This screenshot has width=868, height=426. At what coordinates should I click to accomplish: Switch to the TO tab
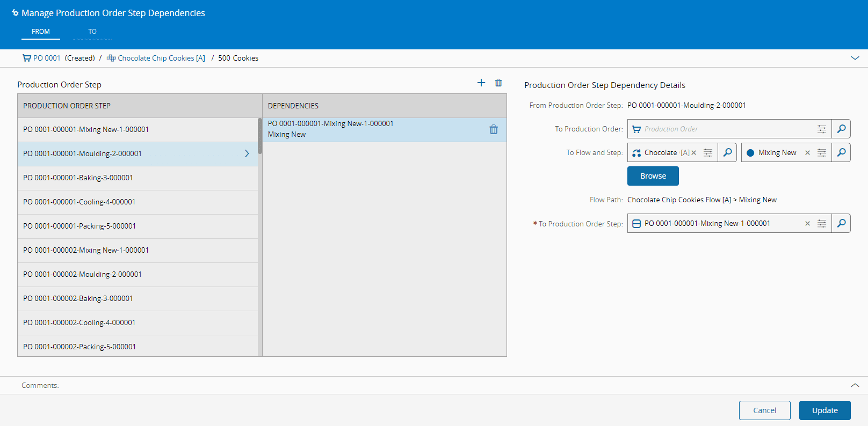pyautogui.click(x=92, y=32)
